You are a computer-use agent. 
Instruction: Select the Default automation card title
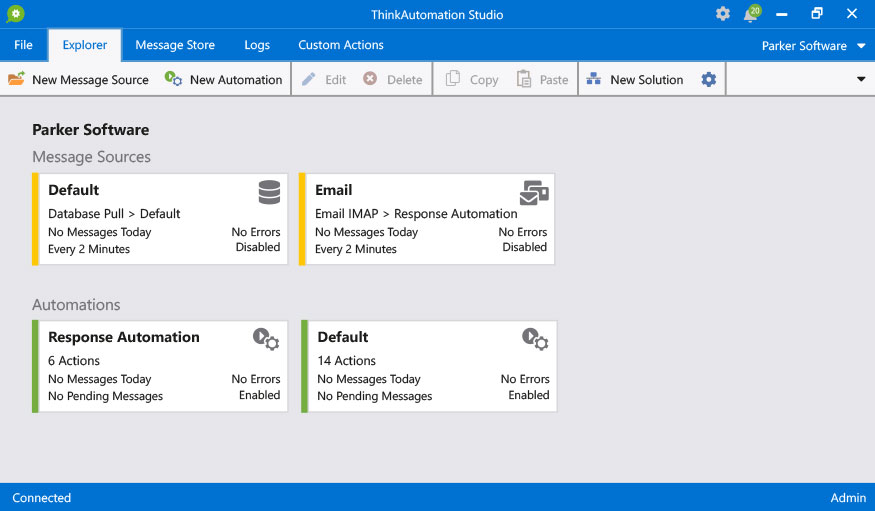[x=343, y=337]
